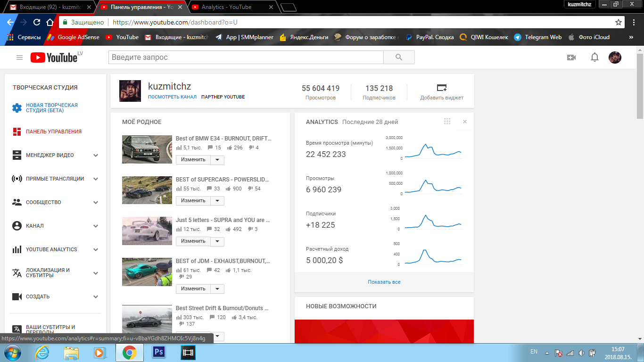Click the Analytics widget grid handle icon
This screenshot has height=362, width=644.
[x=447, y=122]
